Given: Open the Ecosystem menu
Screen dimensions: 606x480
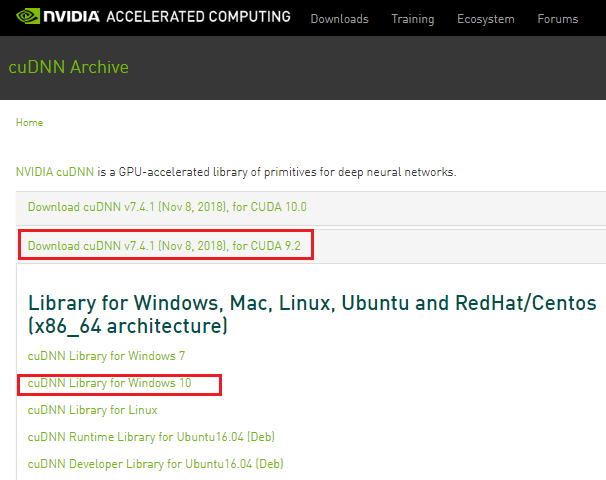Looking at the screenshot, I should coord(486,19).
